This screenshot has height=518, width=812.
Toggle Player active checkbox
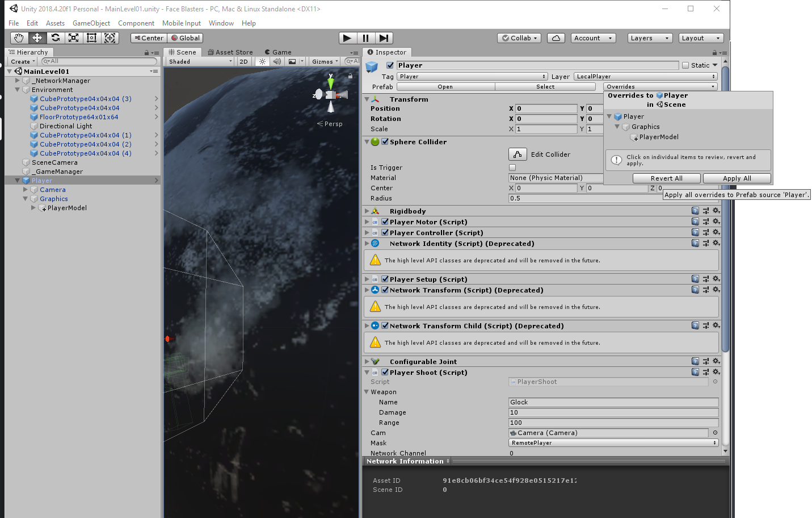tap(390, 65)
